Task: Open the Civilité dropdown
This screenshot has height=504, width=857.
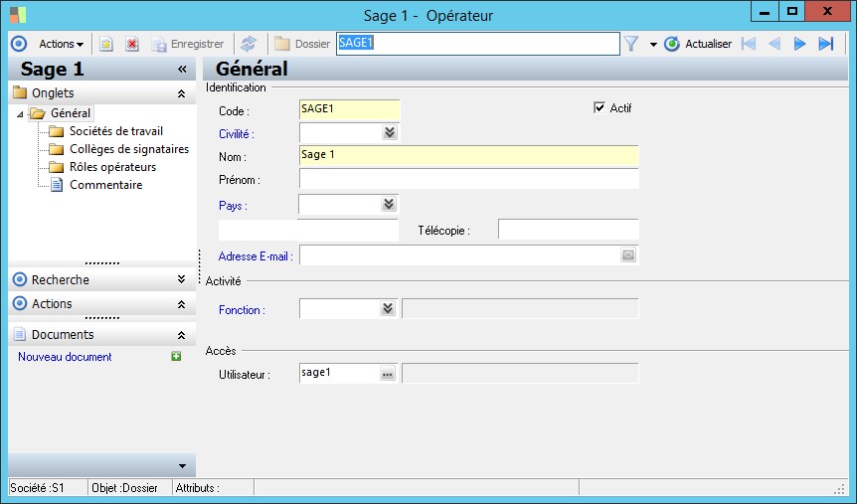Action: click(389, 133)
